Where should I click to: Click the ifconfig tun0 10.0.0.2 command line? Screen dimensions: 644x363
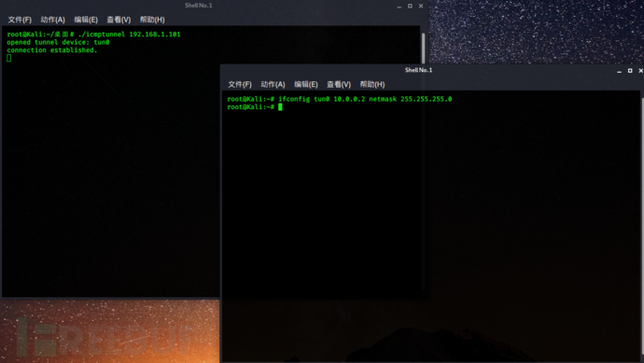click(x=339, y=99)
